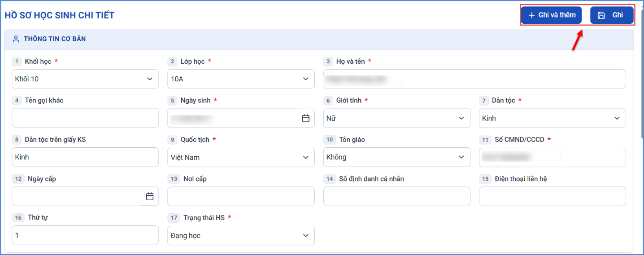Open calendar picker for Ngày sinh
Screen dimensions: 644x255
306,118
